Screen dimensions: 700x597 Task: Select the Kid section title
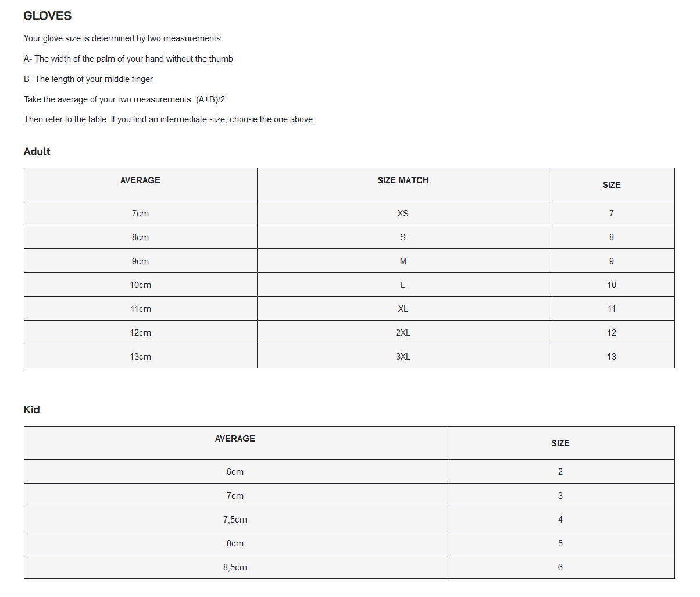coord(32,410)
